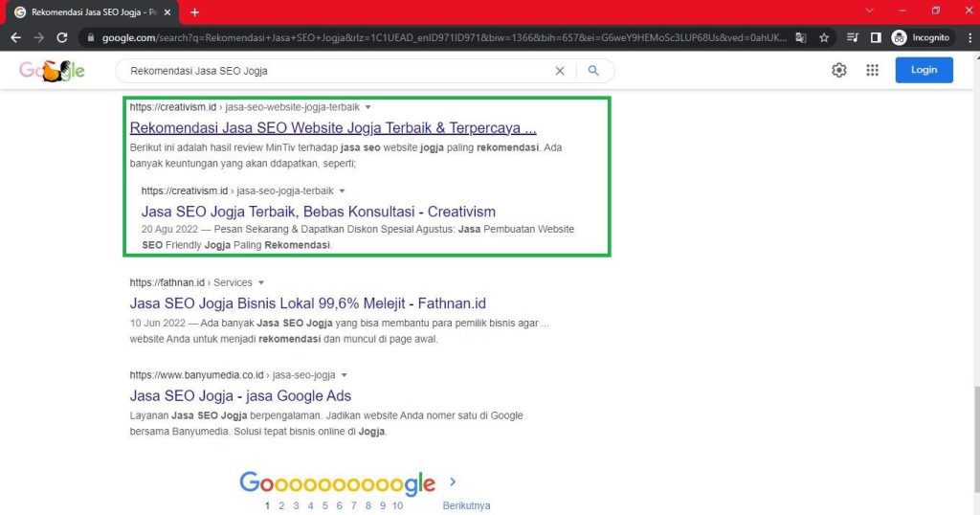Open Rekomendasi Jasa SEO Website Jogja Terbaik result
Image resolution: width=980 pixels, height=515 pixels.
click(x=333, y=127)
